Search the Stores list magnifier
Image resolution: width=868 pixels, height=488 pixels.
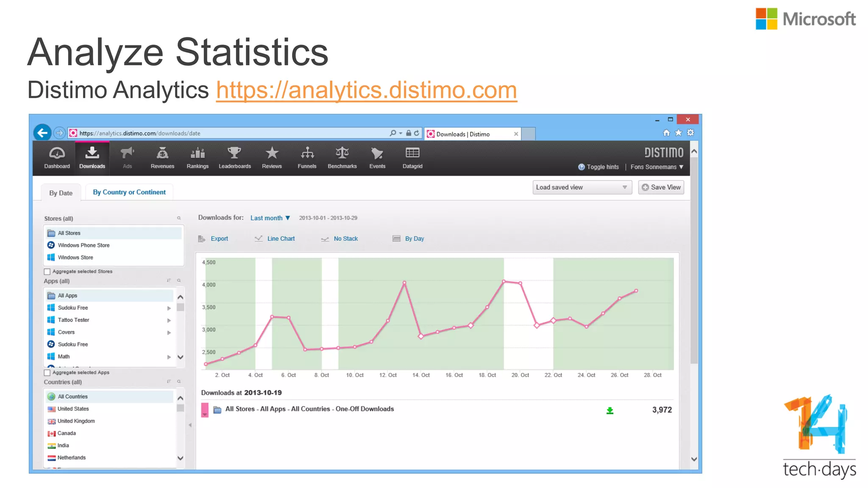[x=179, y=218]
